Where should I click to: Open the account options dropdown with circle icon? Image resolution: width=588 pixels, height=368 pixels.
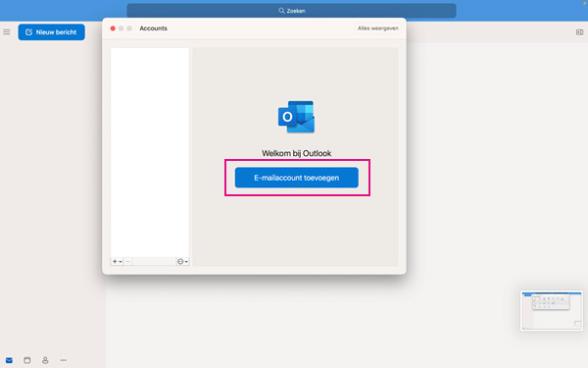(x=182, y=261)
